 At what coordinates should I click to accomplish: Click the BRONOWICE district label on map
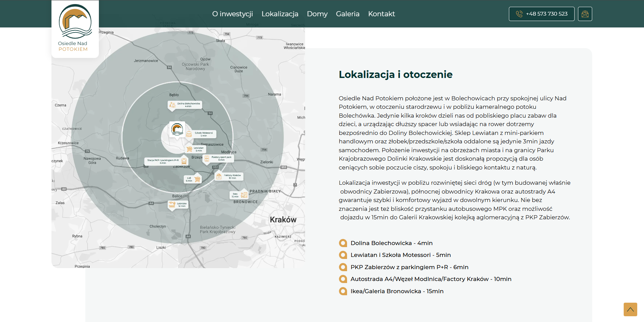(x=245, y=202)
